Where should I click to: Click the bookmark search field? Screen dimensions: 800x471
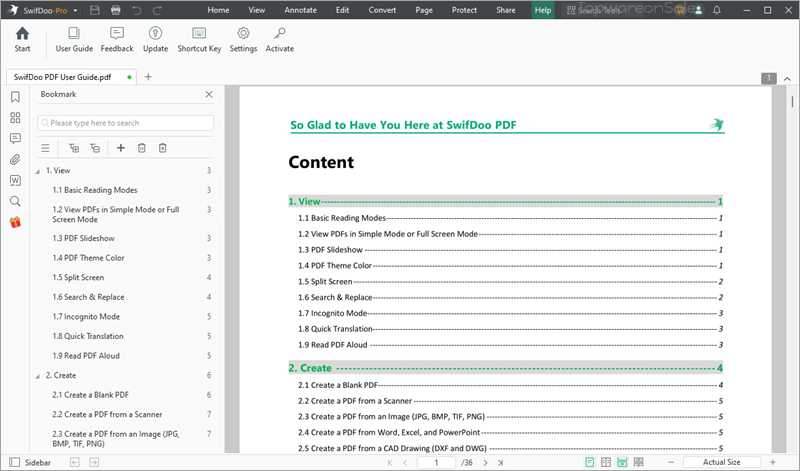click(x=126, y=123)
